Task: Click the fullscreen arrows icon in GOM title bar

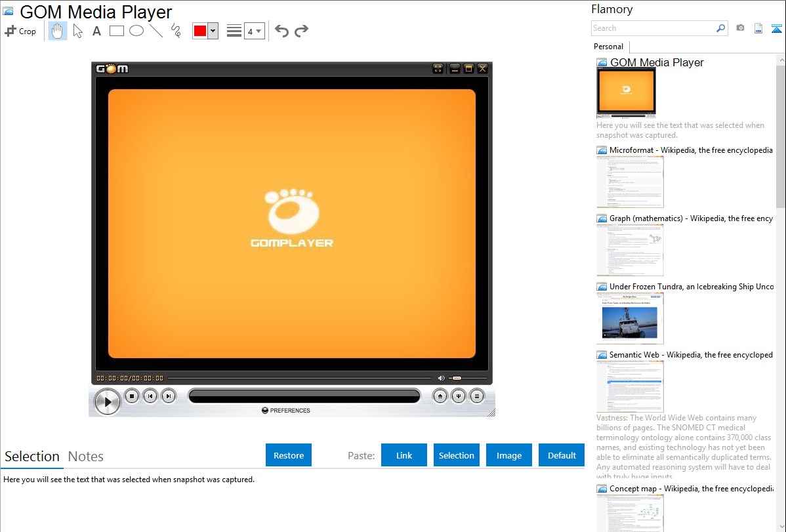Action: [x=438, y=69]
